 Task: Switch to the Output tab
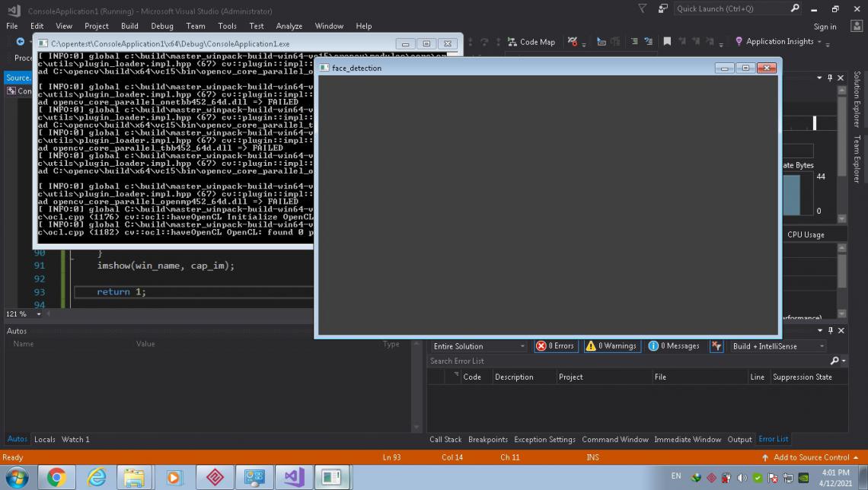tap(739, 439)
